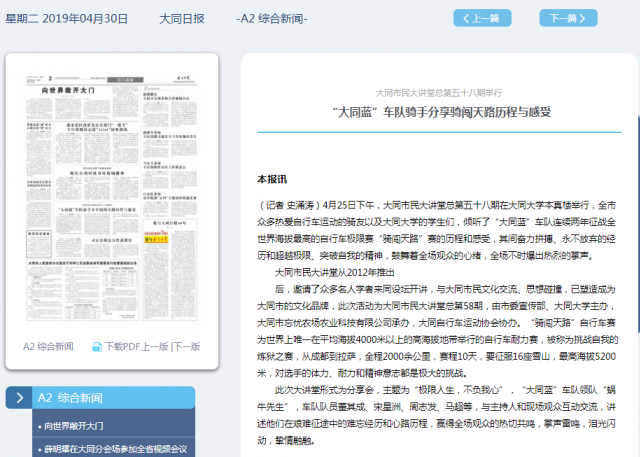Click the paragraph line 大同市民大讲堂从2012年推出

point(335,273)
